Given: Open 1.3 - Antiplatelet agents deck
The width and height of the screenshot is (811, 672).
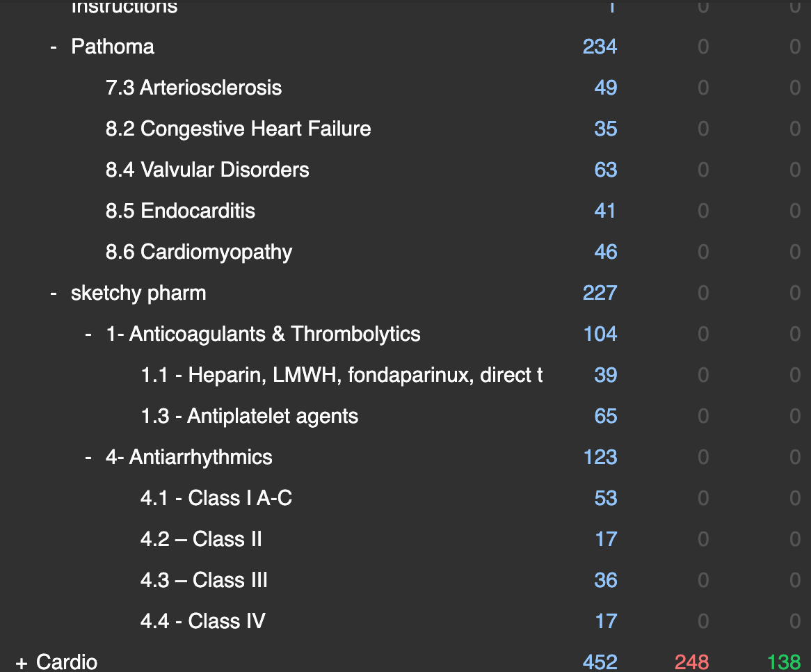Looking at the screenshot, I should click(249, 417).
